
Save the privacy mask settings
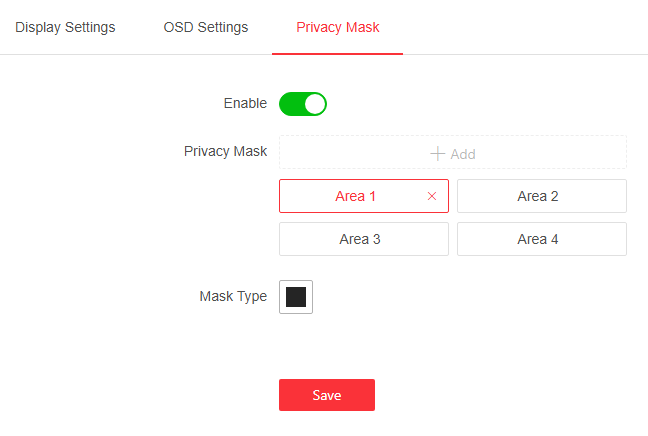point(326,395)
